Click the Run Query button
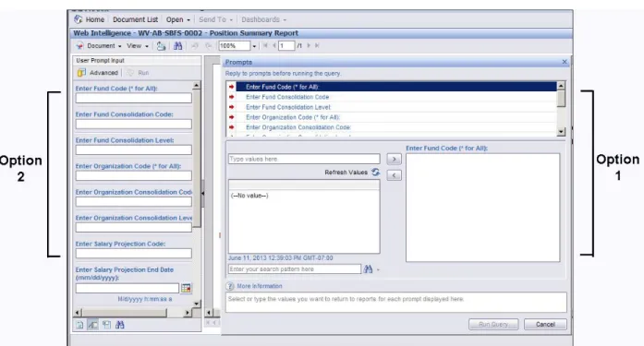 pos(493,324)
